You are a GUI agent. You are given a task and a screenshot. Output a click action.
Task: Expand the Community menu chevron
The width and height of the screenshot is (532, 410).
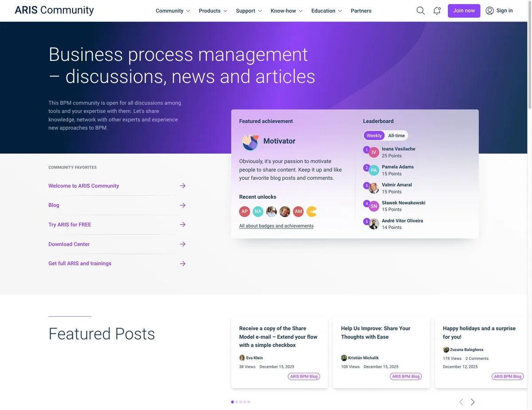(x=188, y=11)
